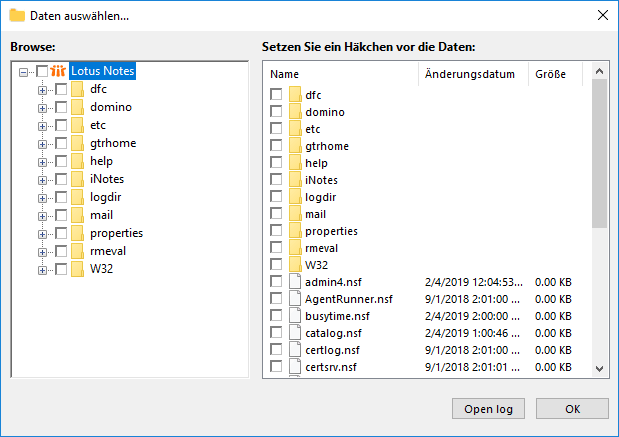Check the busytime.nsf checkbox
619x437 pixels.
click(276, 315)
